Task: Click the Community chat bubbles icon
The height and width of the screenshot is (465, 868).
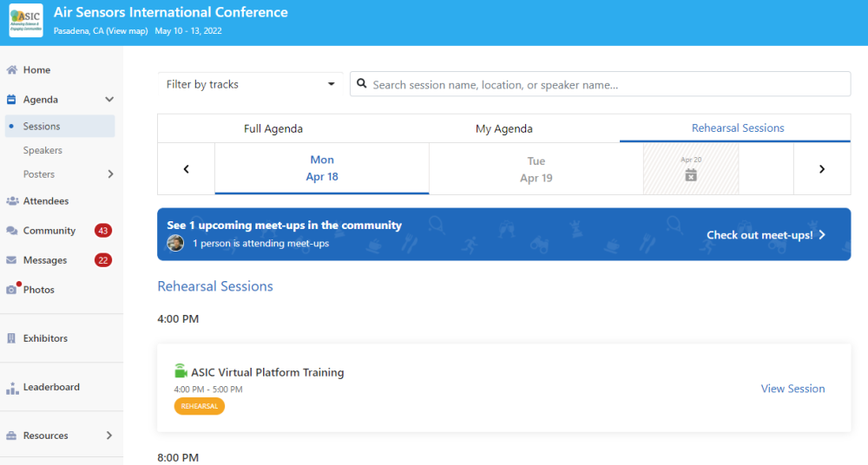Action: click(11, 231)
